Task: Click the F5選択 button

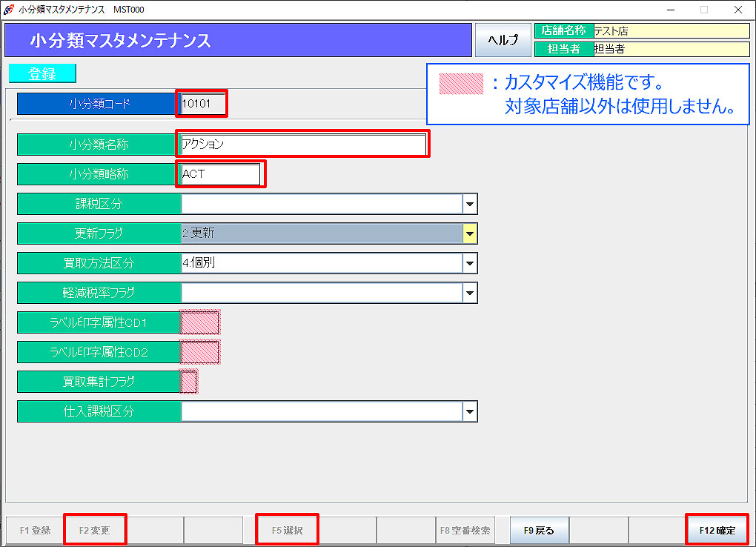Action: [287, 529]
